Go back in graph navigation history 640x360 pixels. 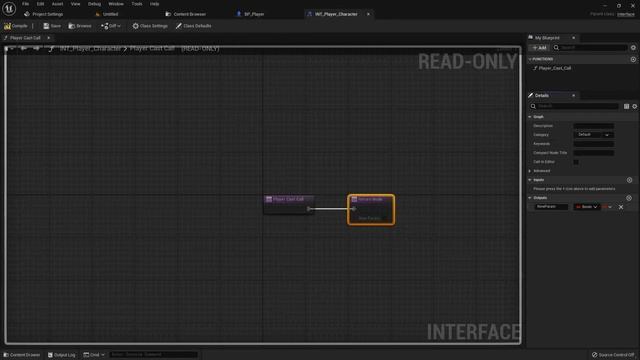[24, 49]
